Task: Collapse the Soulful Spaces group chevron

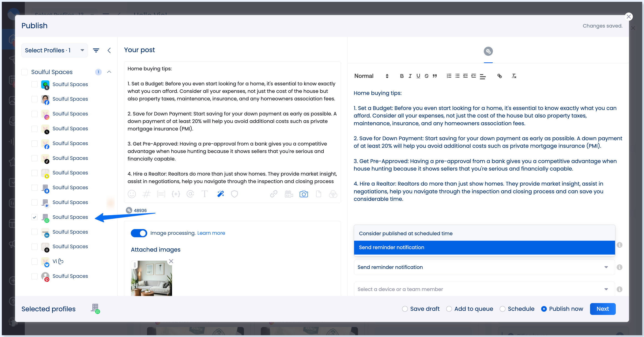Action: [x=109, y=72]
